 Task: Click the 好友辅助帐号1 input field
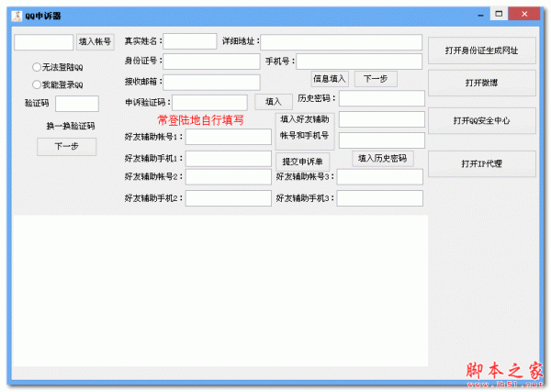coord(229,137)
